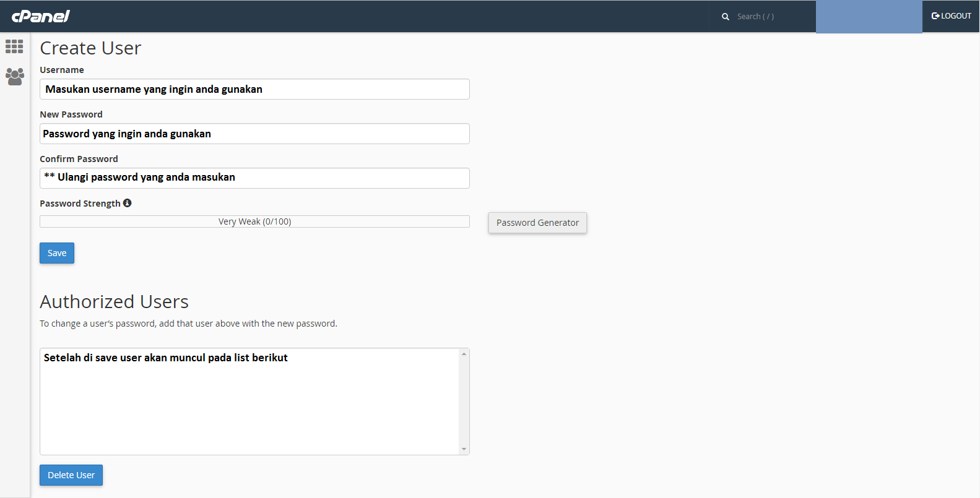
Task: Open the User Manager people icon
Action: tap(14, 77)
